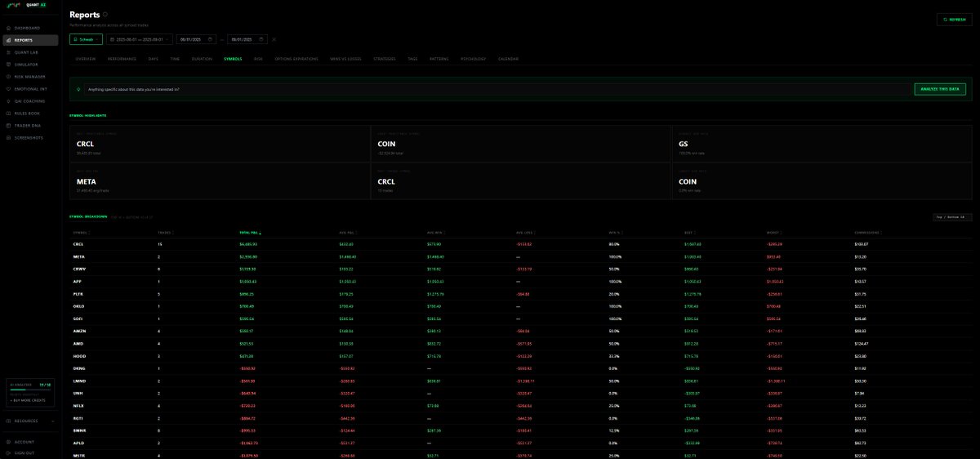Sort table by Avg P&L column header
980x459 pixels.
click(x=347, y=233)
